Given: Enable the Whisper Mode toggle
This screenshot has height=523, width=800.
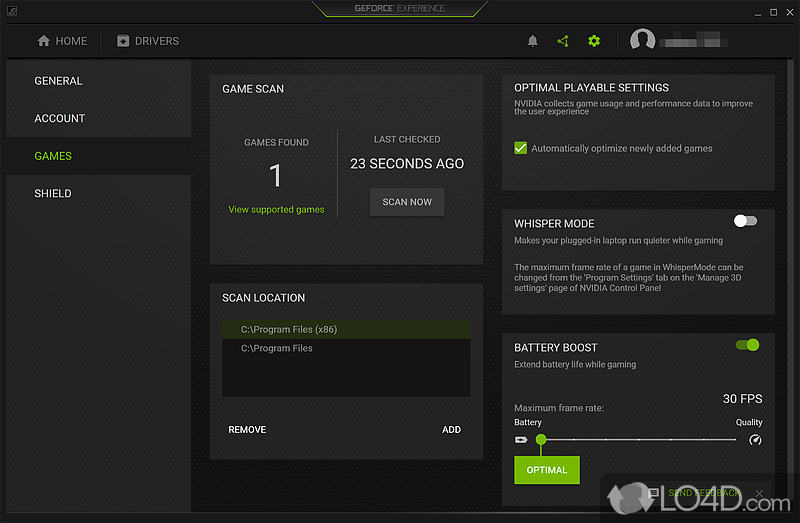Looking at the screenshot, I should tap(745, 221).
